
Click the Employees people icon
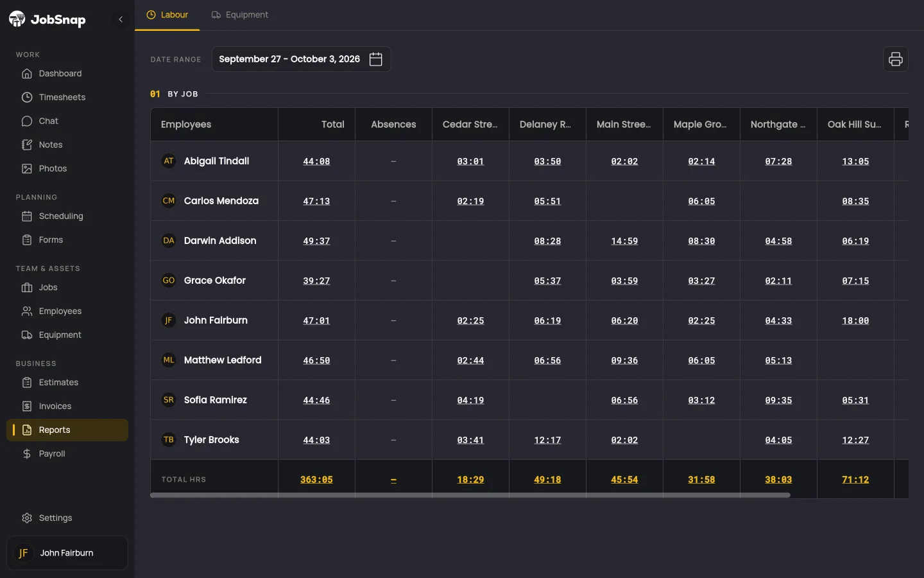tap(27, 311)
